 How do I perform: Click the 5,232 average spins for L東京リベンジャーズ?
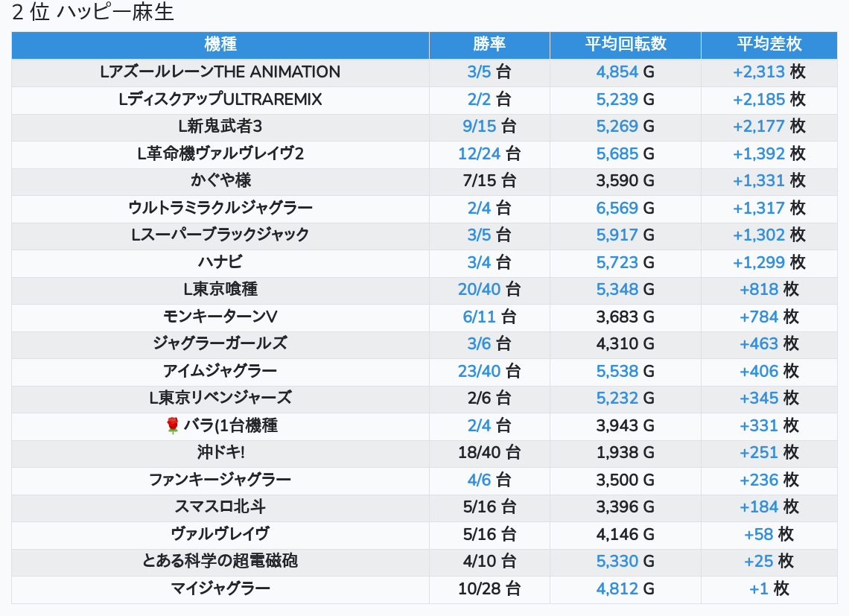coord(617,398)
